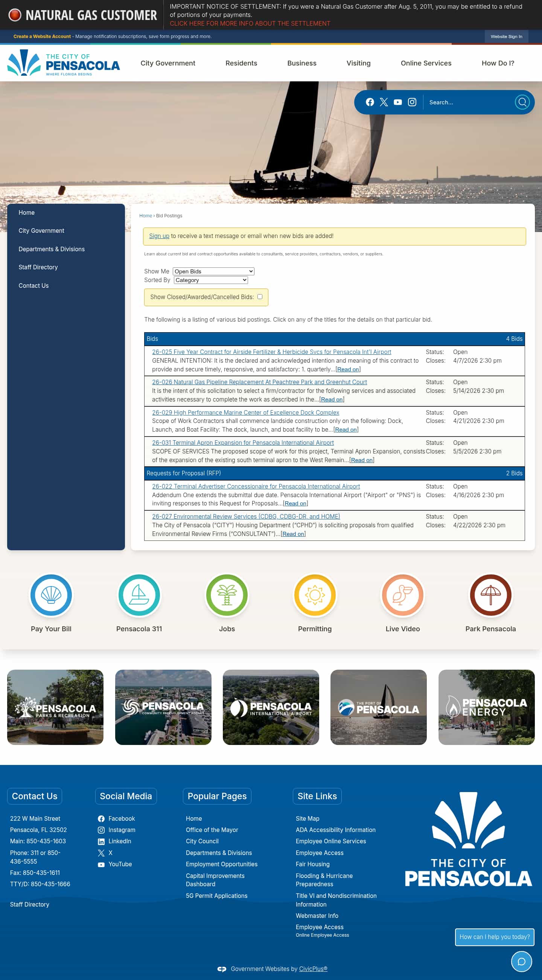Screen dimensions: 542x980
Task: Click Create a Website Account link
Action: coord(42,37)
